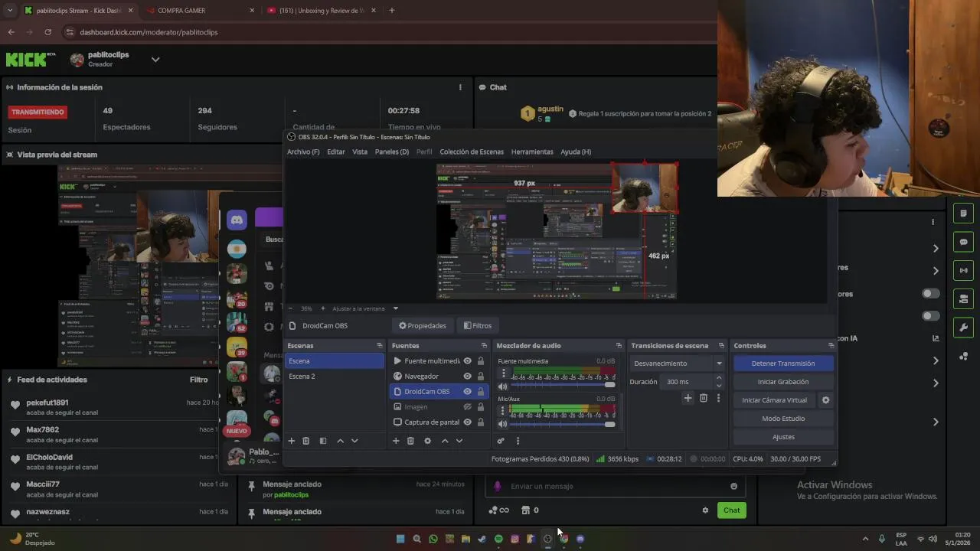This screenshot has width=980, height=551.
Task: Adjust Mic/Aux volume slider
Action: [x=563, y=424]
